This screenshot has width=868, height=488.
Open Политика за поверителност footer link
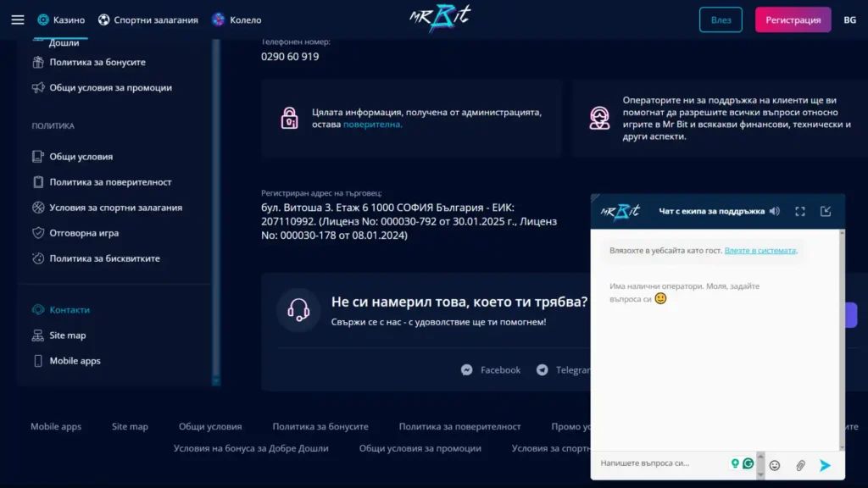460,427
